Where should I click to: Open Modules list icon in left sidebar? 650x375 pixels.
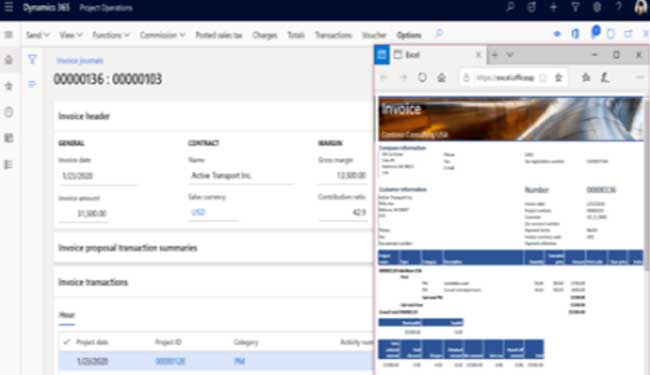9,165
